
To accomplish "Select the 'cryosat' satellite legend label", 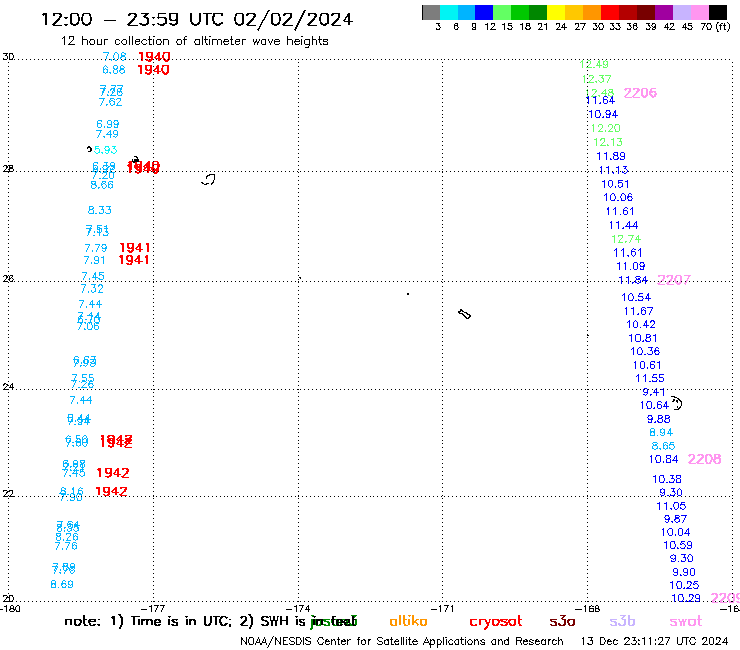I will coord(496,622).
